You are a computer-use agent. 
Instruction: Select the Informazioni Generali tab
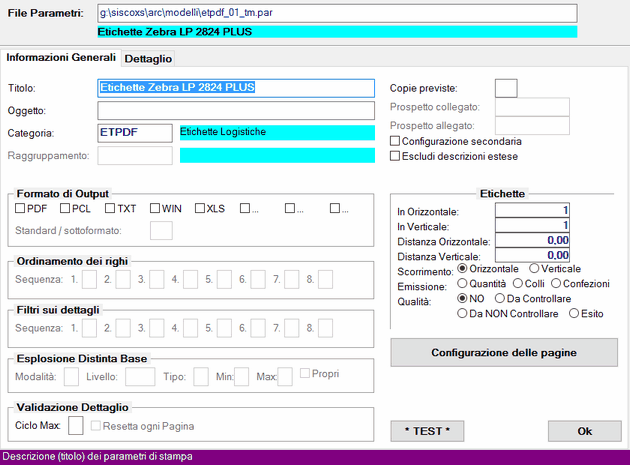point(61,57)
